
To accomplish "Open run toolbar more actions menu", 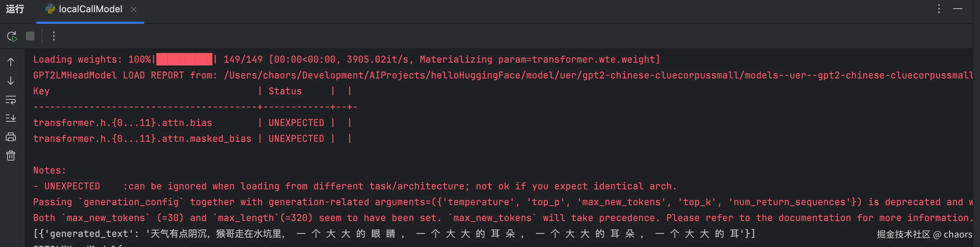I will pos(54,36).
